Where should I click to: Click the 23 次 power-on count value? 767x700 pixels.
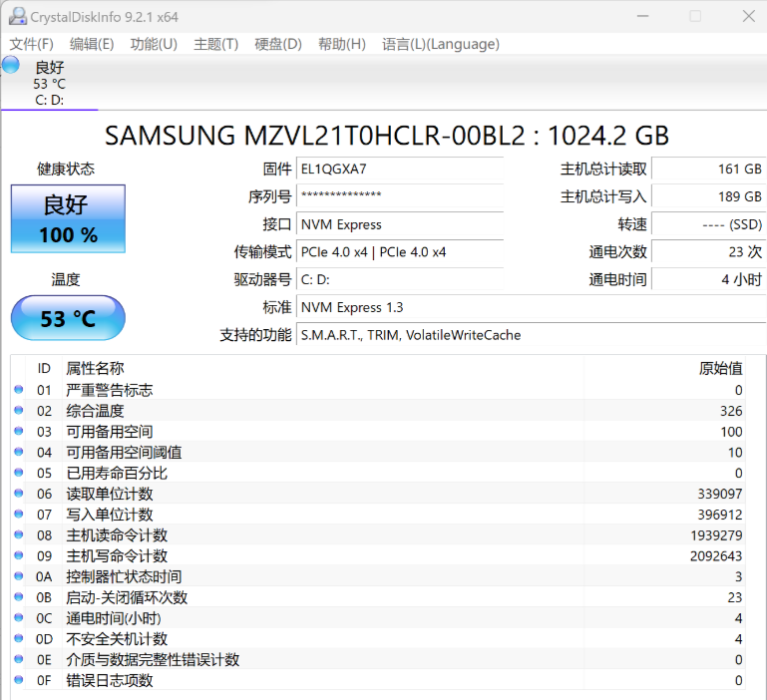[x=709, y=252]
